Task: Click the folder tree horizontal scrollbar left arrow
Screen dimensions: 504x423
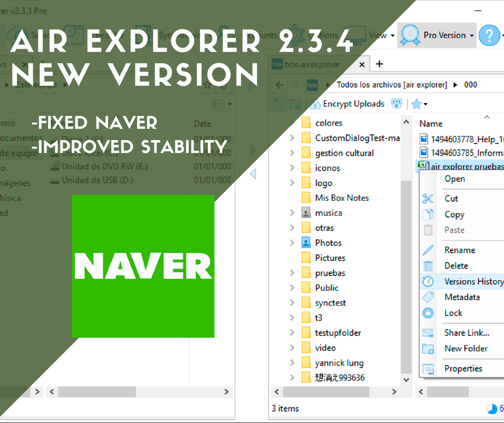Action: (x=277, y=392)
